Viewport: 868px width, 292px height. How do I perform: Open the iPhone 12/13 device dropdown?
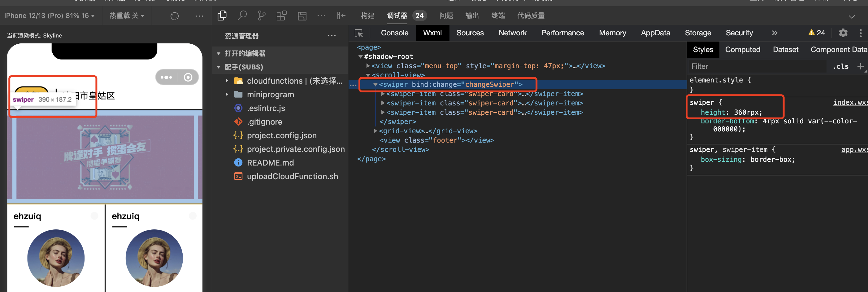coord(49,15)
